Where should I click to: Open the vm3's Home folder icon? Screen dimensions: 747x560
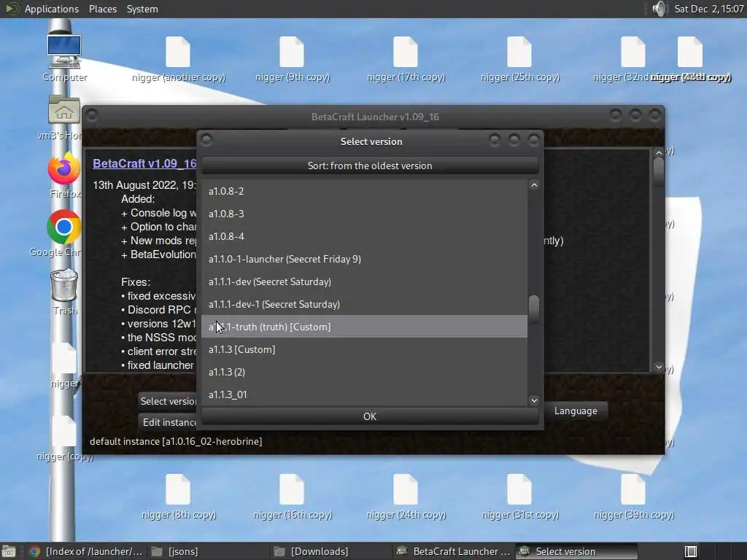pyautogui.click(x=64, y=117)
